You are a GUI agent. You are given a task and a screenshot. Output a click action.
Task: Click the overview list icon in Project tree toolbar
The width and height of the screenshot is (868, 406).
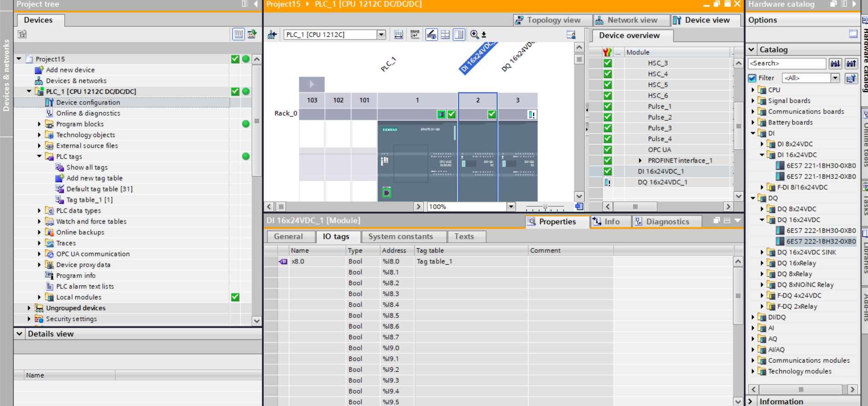(238, 34)
